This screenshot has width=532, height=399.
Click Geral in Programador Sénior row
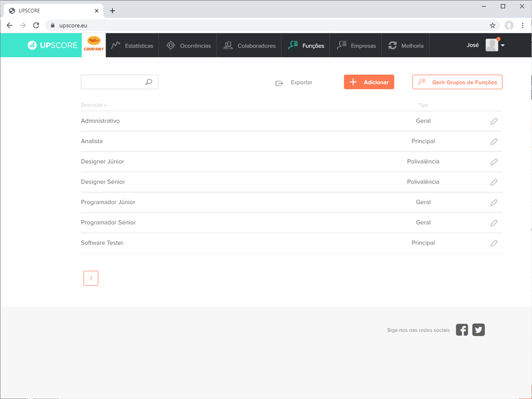click(423, 222)
